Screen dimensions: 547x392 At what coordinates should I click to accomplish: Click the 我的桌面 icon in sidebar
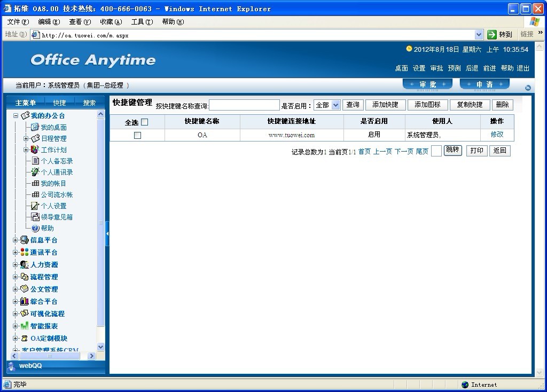35,127
